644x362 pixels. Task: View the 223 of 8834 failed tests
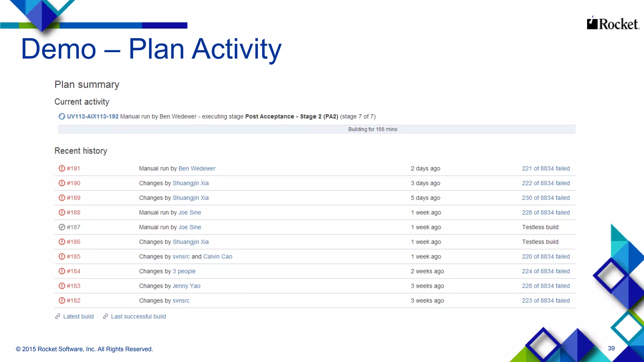click(x=546, y=300)
